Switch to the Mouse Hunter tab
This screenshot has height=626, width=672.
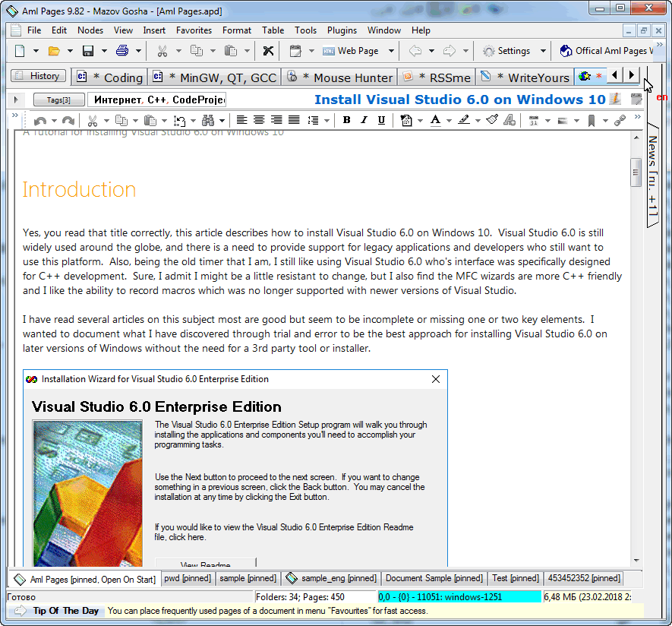pos(339,77)
